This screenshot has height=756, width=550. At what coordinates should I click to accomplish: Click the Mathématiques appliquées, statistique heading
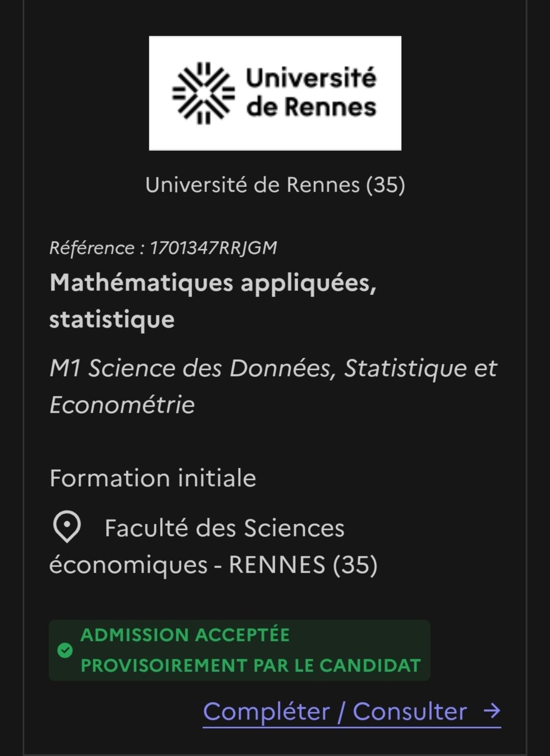(213, 301)
